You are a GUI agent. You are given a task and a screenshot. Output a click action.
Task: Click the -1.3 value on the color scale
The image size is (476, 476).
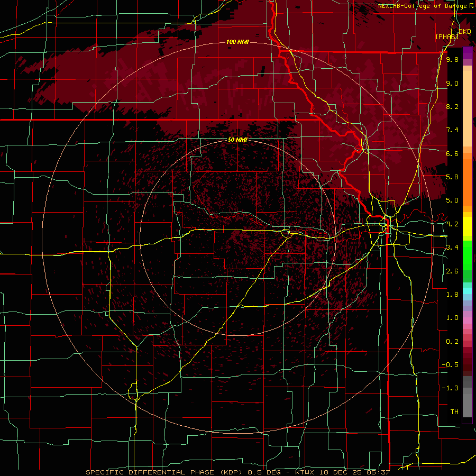450,388
